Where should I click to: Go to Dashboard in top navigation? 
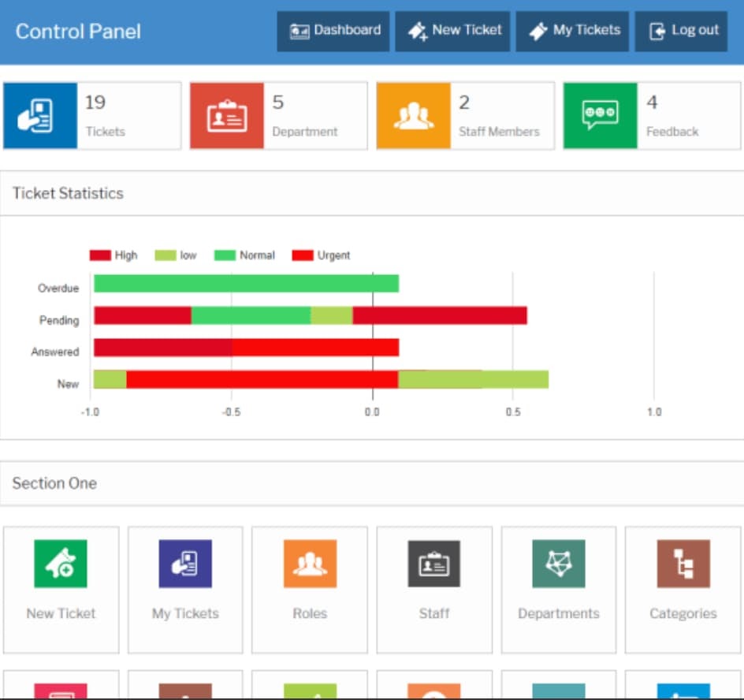click(333, 31)
